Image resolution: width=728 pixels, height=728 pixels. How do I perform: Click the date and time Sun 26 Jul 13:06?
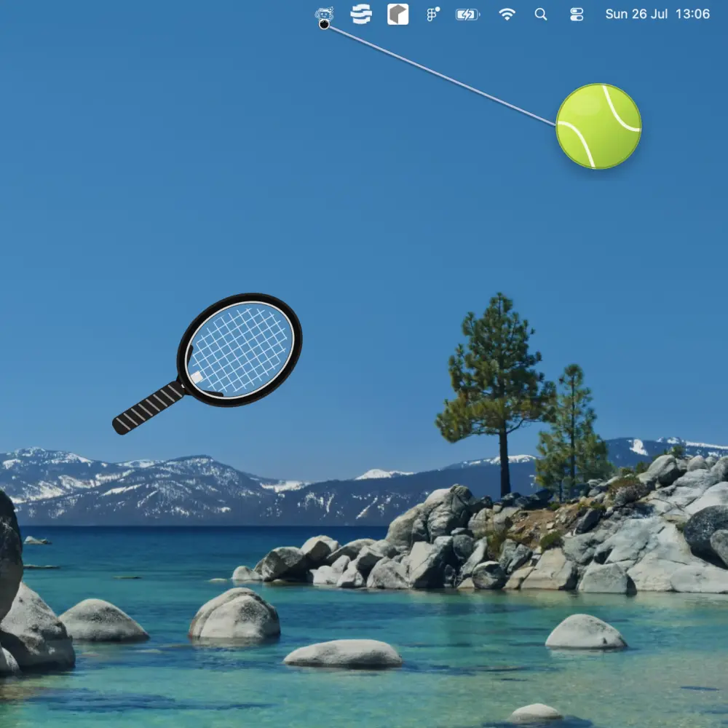coord(657,14)
